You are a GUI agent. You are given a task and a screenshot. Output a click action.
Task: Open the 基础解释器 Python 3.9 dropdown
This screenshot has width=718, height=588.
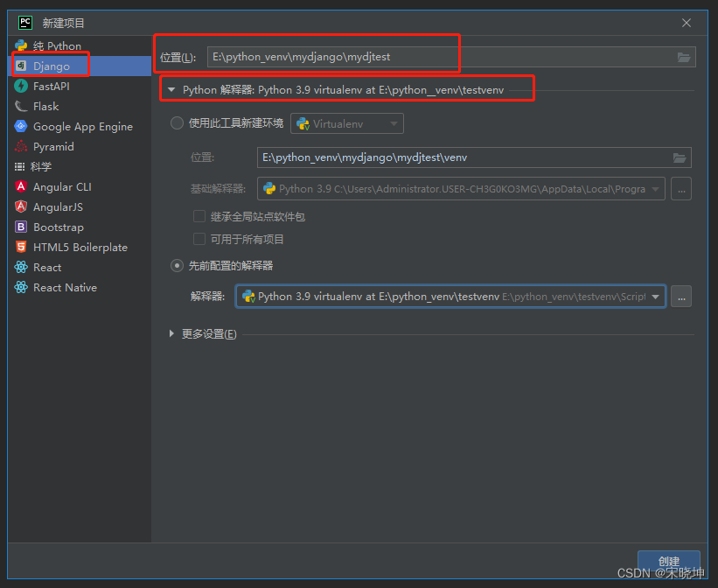(461, 189)
